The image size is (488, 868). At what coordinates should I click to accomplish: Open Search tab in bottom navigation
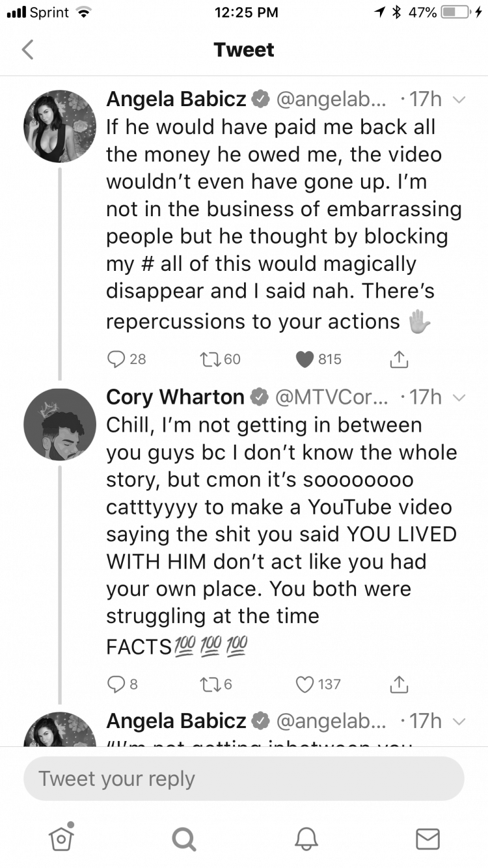pos(183,839)
